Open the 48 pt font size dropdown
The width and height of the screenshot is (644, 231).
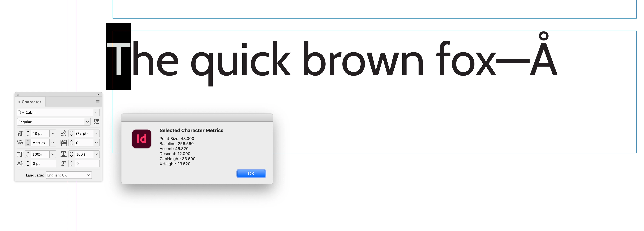point(53,133)
